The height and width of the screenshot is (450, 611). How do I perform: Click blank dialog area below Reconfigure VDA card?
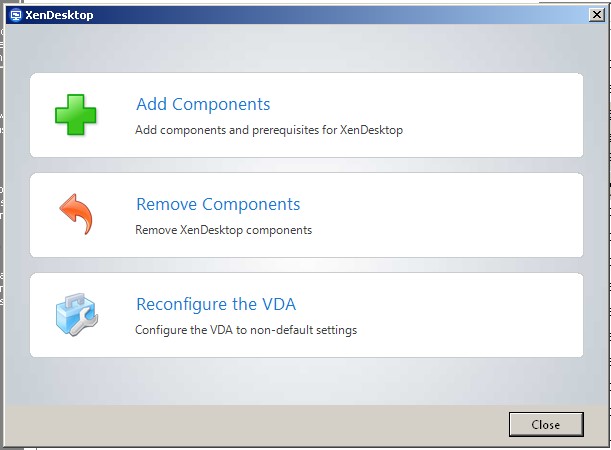coord(300,382)
